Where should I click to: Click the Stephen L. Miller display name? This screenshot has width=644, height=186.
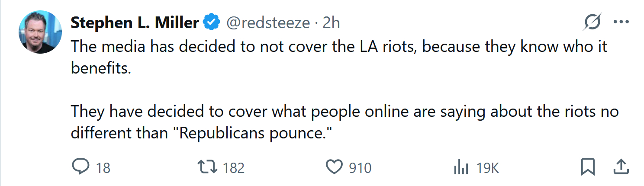pos(135,22)
